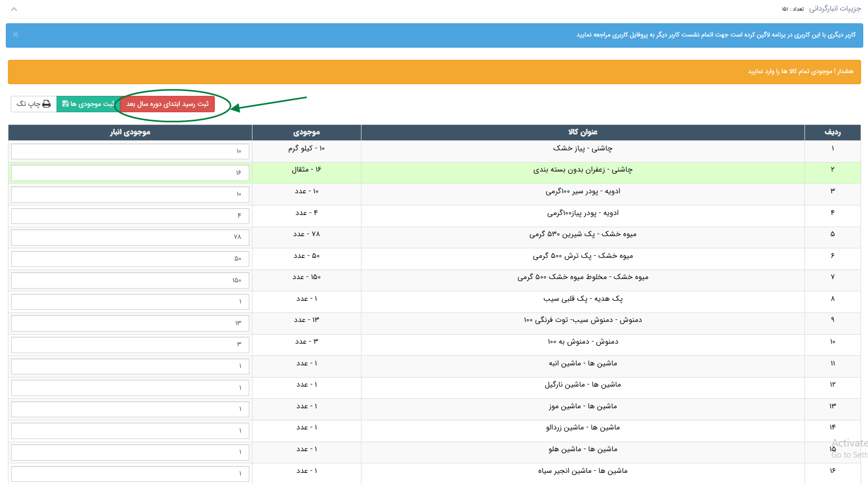The width and height of the screenshot is (868, 484).
Task: Click the stock input for ماشین نارگیل
Action: coord(130,388)
